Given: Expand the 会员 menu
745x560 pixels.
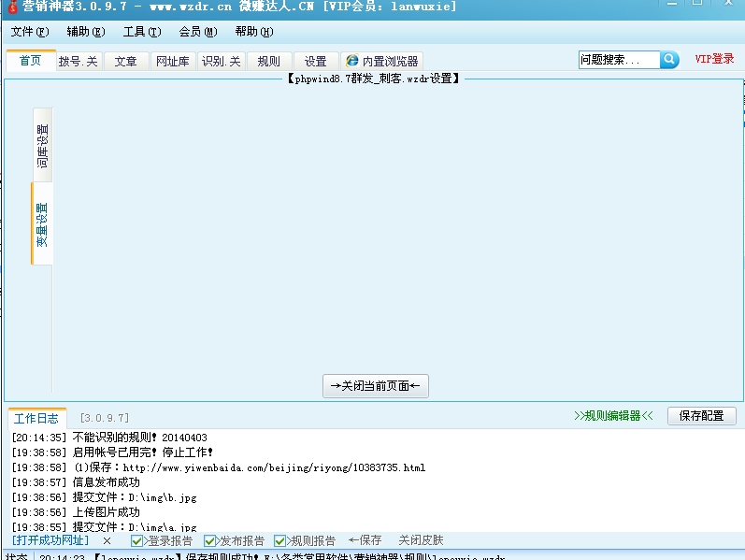Looking at the screenshot, I should (197, 32).
